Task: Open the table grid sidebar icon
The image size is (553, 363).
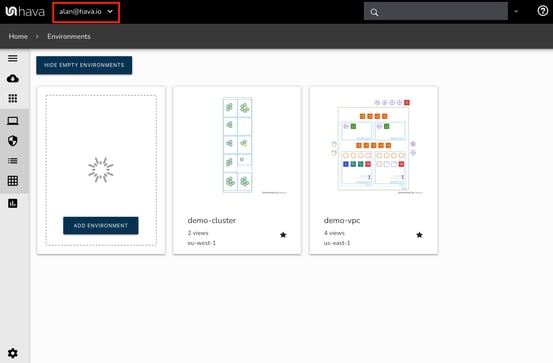Action: tap(13, 181)
